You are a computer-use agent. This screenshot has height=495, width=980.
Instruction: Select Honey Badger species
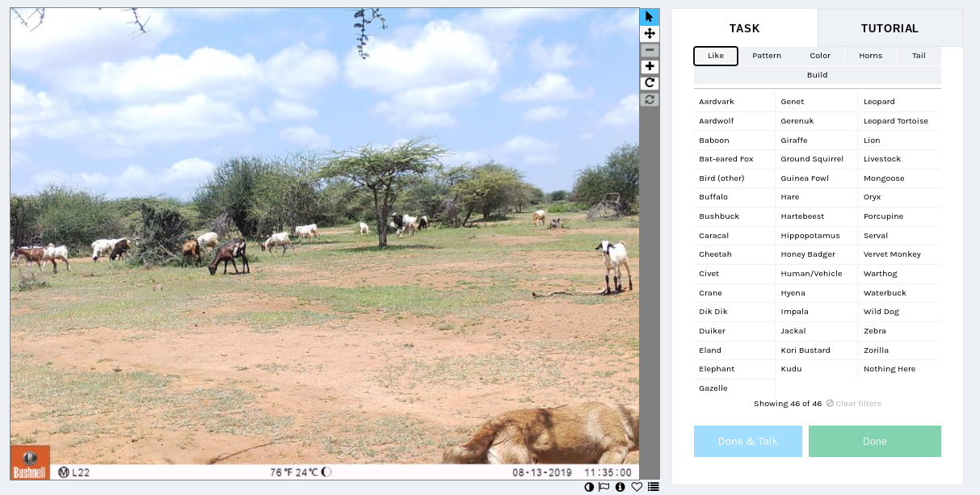pos(816,254)
